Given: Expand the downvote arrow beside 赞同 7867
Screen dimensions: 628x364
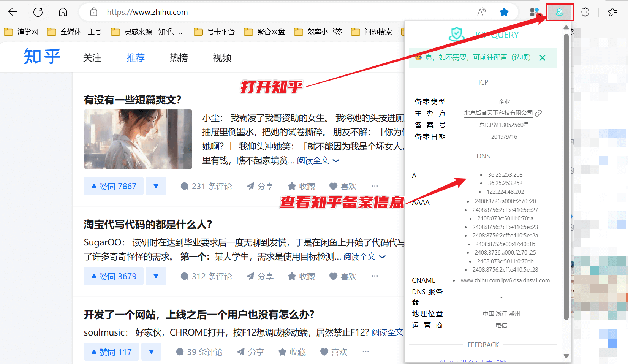Looking at the screenshot, I should coord(156,186).
